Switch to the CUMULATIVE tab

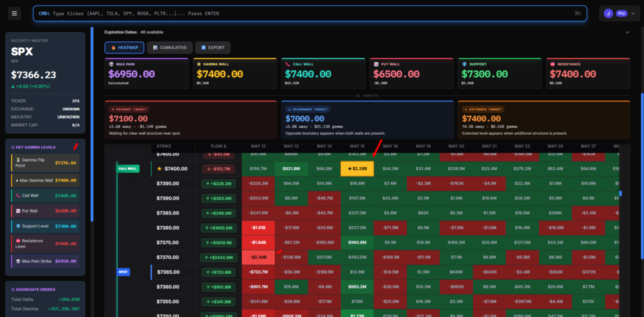coord(170,48)
